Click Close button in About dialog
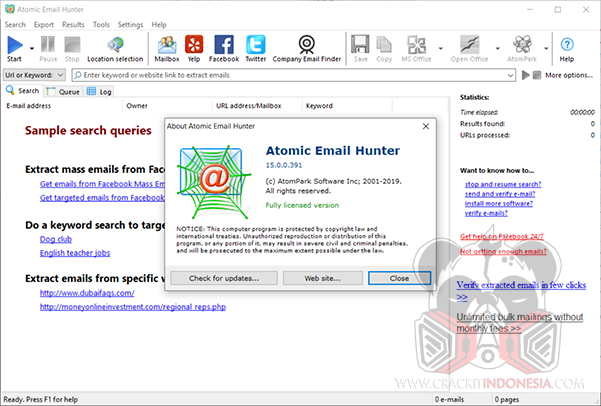The height and width of the screenshot is (406, 601). pyautogui.click(x=399, y=278)
